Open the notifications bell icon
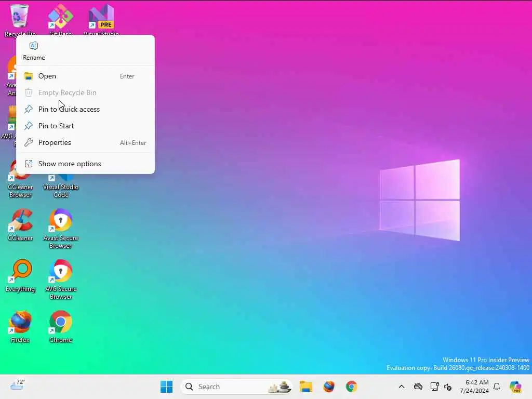Screen dimensions: 532x399 (497, 387)
